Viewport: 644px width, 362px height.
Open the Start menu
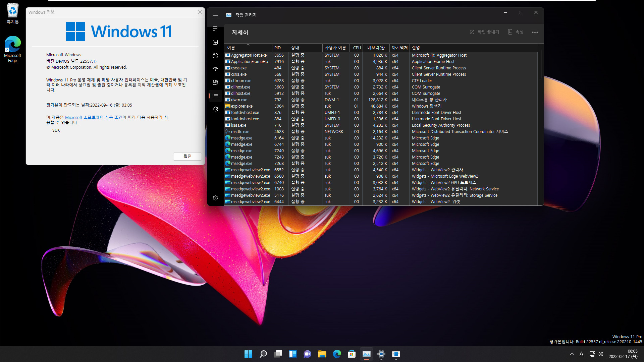248,354
